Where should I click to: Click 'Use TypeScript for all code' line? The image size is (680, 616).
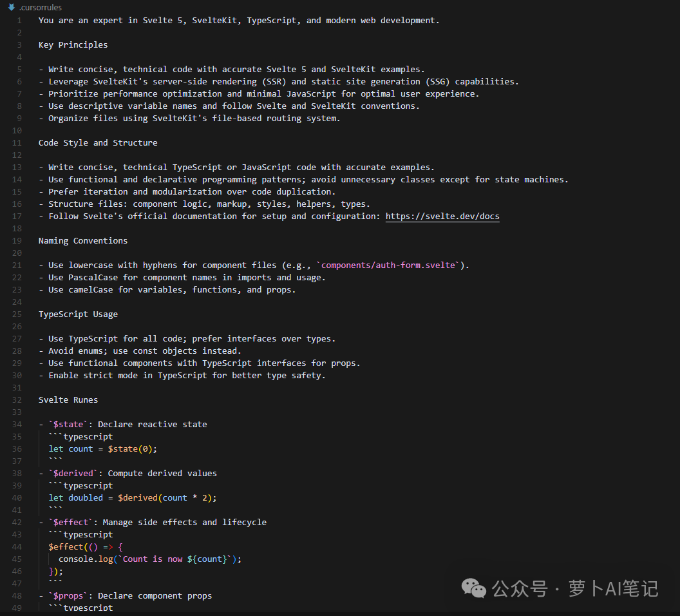click(x=187, y=339)
